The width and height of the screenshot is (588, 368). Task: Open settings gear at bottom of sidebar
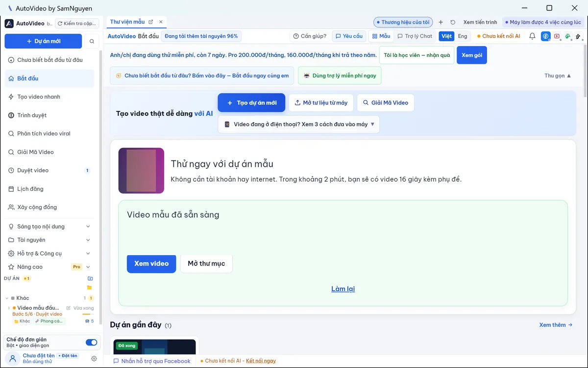(x=94, y=359)
